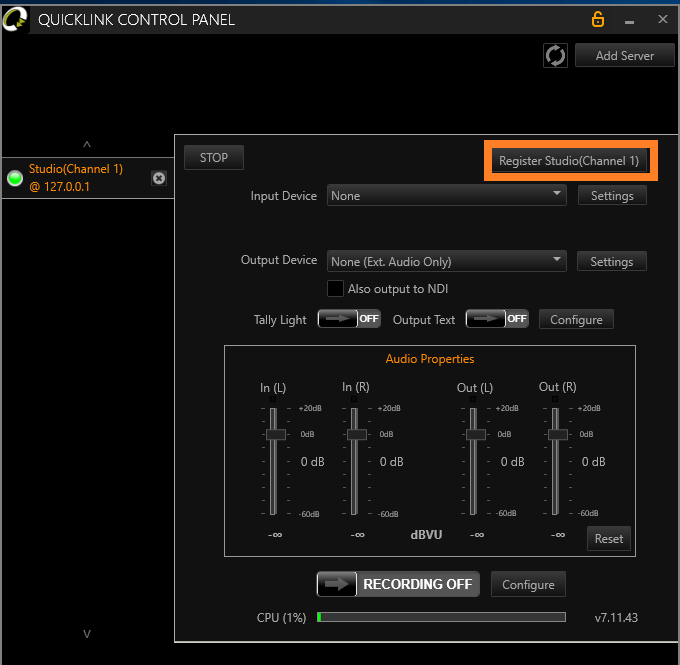Image resolution: width=680 pixels, height=665 pixels.
Task: Click the STOP button
Action: coord(214,157)
